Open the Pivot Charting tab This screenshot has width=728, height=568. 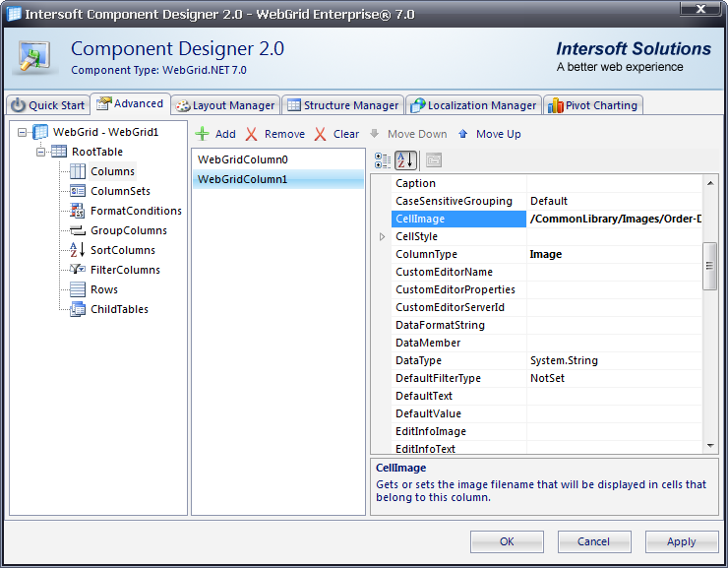tap(593, 105)
